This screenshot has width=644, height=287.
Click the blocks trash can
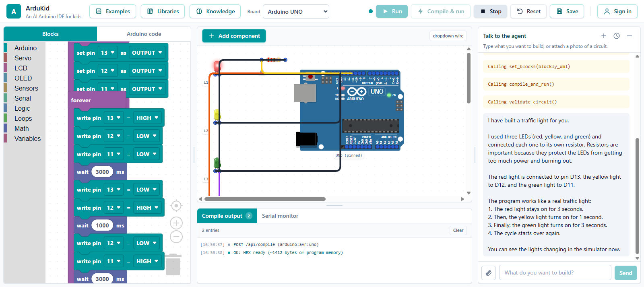173,264
